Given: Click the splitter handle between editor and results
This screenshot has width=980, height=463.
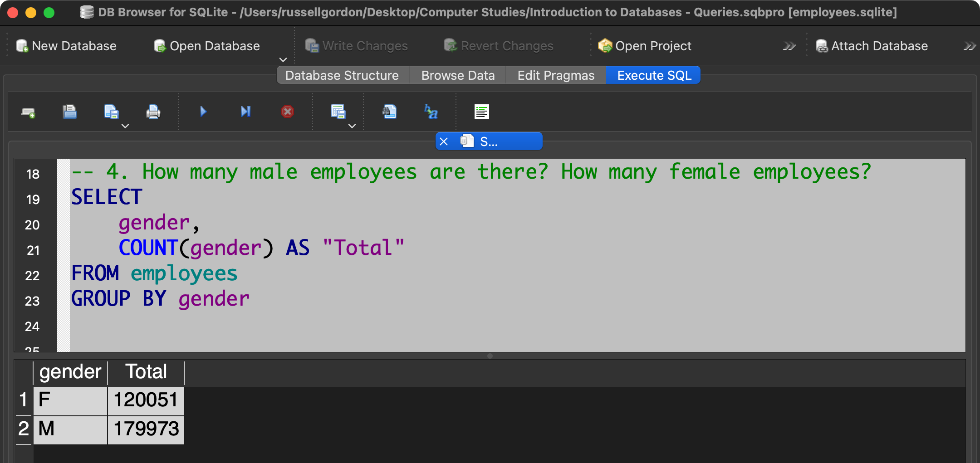Looking at the screenshot, I should tap(490, 356).
